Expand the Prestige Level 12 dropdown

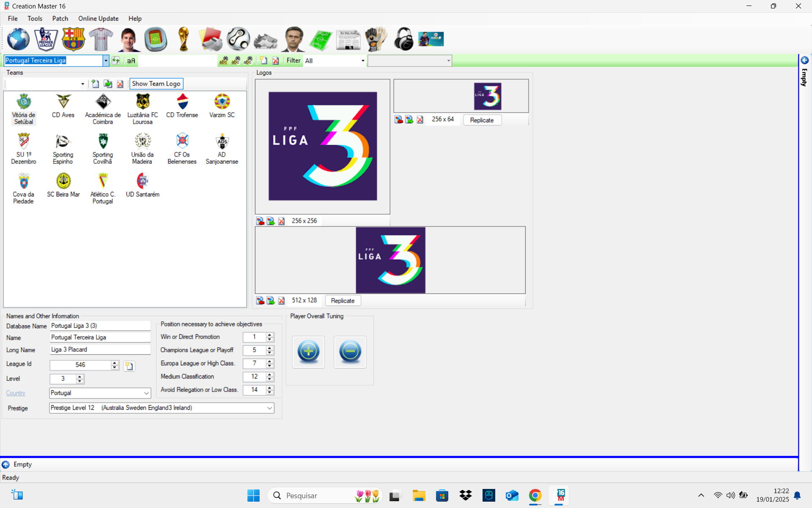(269, 408)
